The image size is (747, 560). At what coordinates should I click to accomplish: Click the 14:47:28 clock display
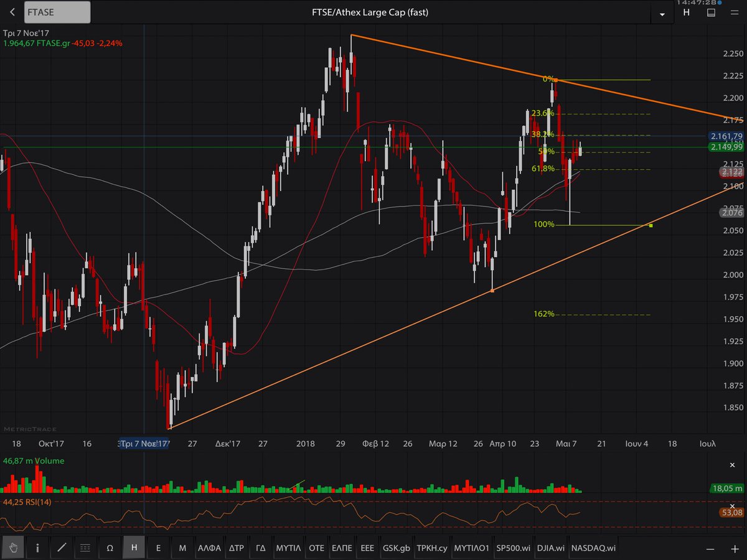697,2
